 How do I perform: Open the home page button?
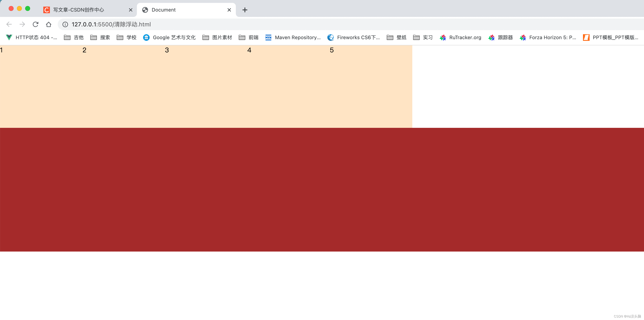48,24
